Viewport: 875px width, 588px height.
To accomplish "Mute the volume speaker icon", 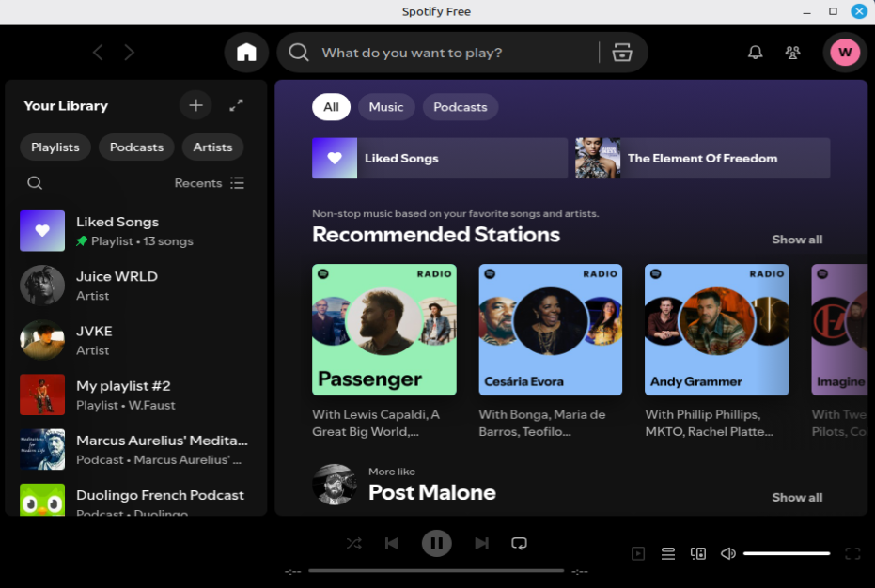I will tap(727, 553).
